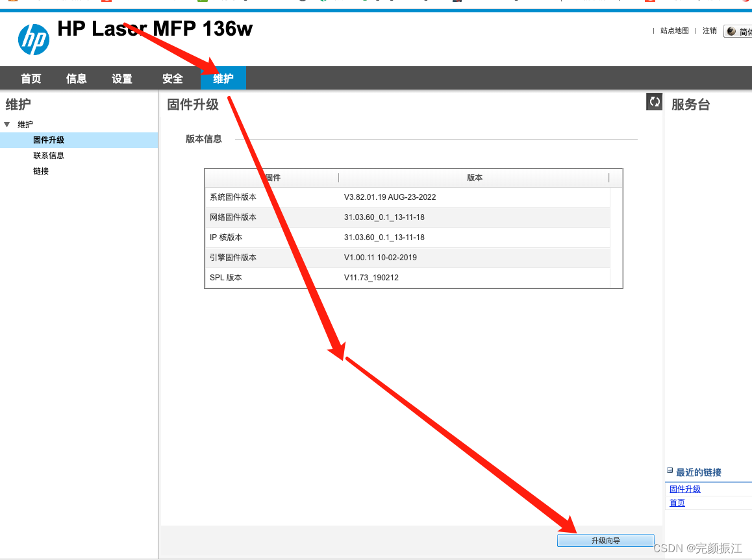Select the 维护 tab in navigation bar

[x=223, y=79]
